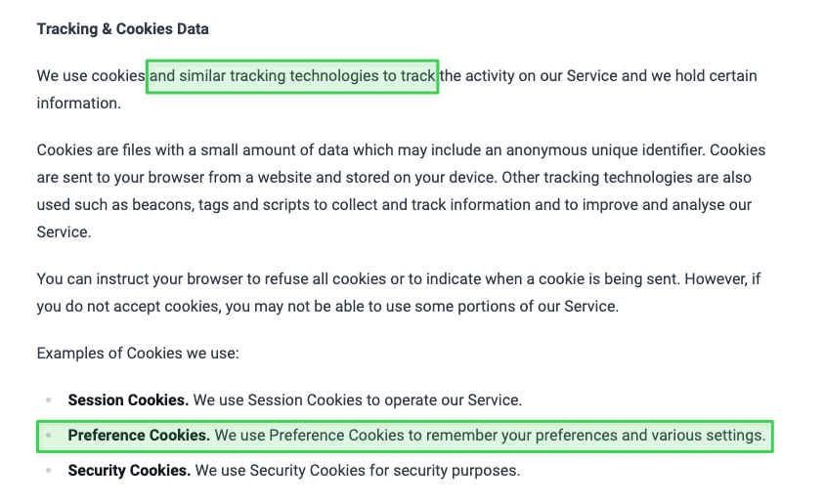Click the bold "Preference Cookies." label

tap(139, 436)
